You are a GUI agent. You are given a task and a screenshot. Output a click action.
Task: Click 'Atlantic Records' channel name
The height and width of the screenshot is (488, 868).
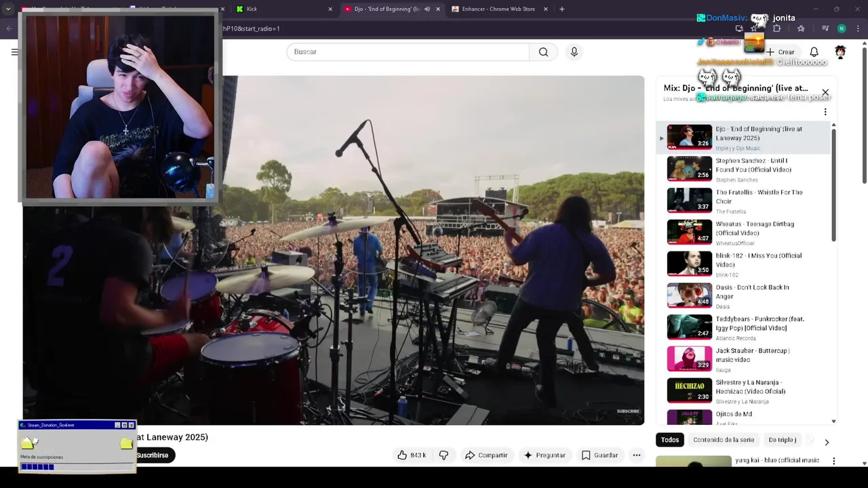click(x=736, y=338)
